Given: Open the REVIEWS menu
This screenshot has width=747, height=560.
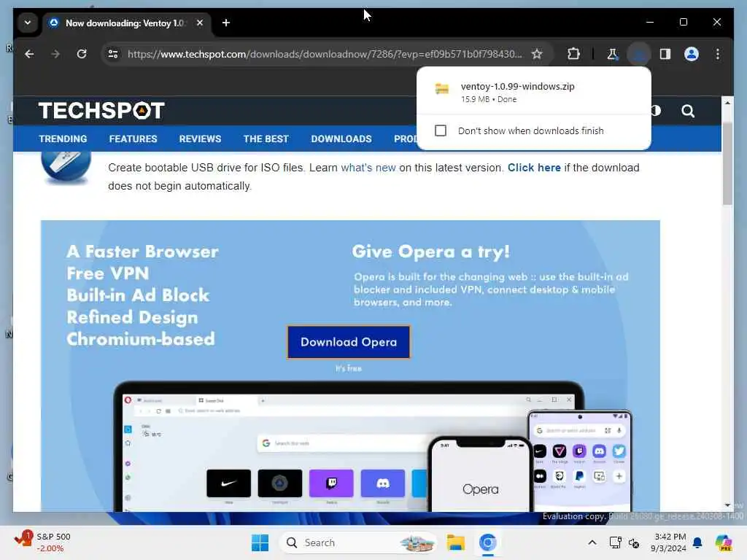Looking at the screenshot, I should (x=200, y=139).
